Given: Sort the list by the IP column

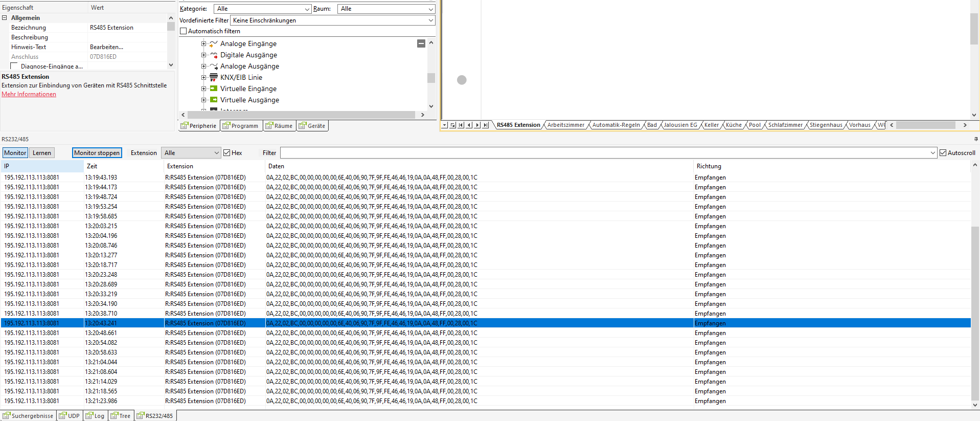Looking at the screenshot, I should coord(42,166).
